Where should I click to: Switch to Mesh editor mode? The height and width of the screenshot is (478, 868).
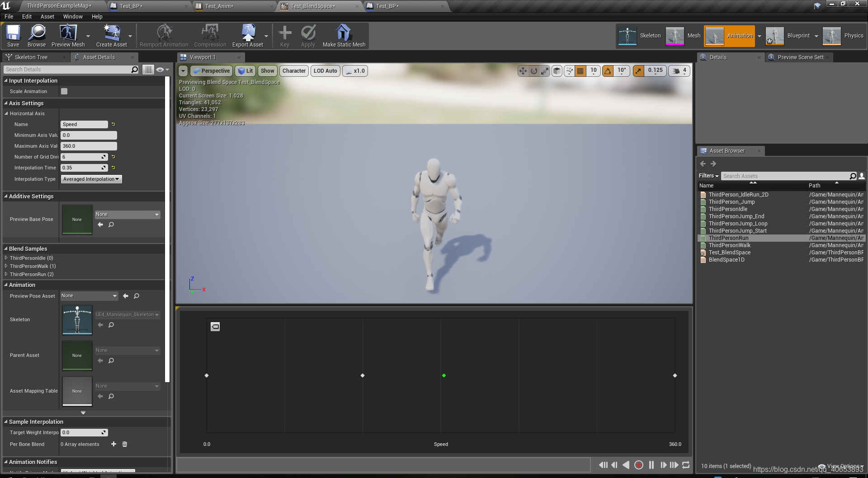(x=684, y=36)
